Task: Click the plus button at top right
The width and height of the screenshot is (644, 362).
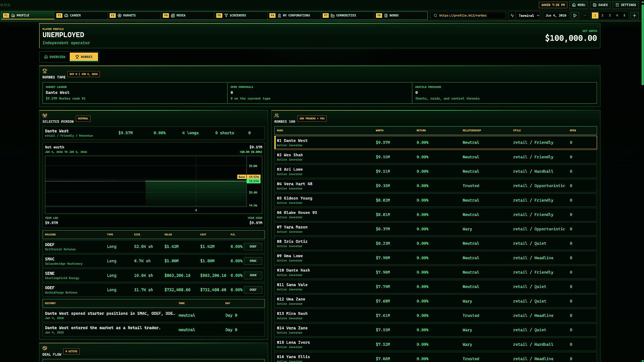Action: [x=634, y=15]
